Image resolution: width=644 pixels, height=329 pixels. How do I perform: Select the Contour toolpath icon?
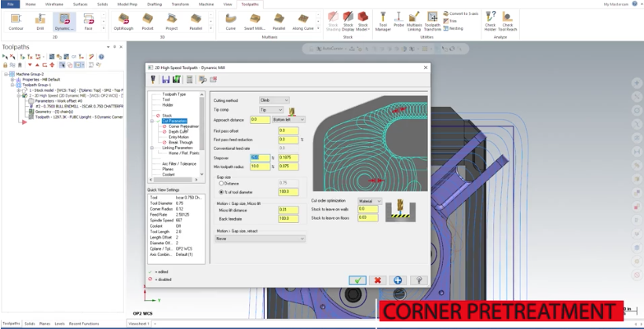coord(16,22)
